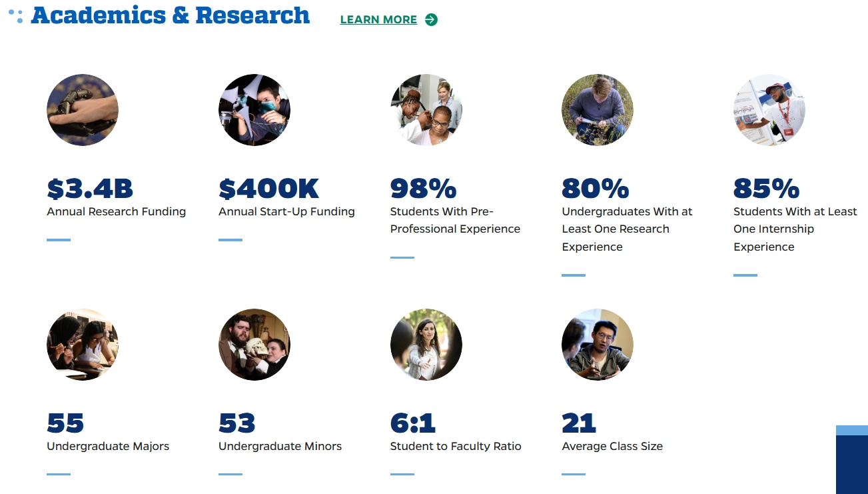Click the Annual Start-Up Funding circular photo

tap(254, 110)
